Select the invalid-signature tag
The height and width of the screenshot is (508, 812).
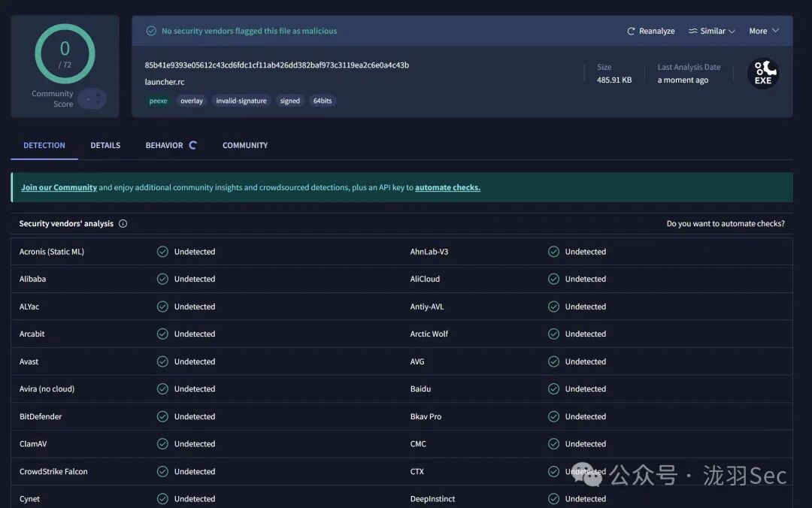pos(241,101)
